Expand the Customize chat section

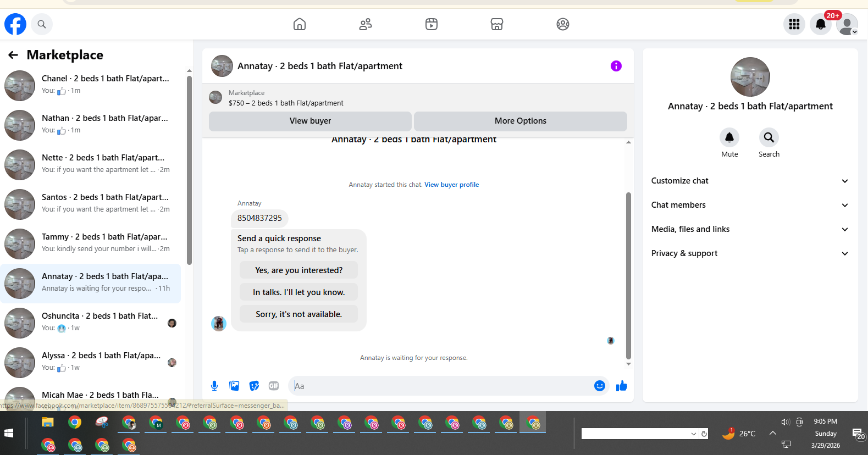coord(750,181)
